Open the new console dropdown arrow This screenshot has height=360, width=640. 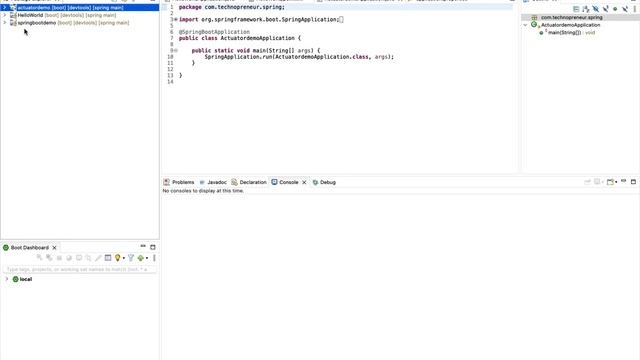tap(616, 182)
